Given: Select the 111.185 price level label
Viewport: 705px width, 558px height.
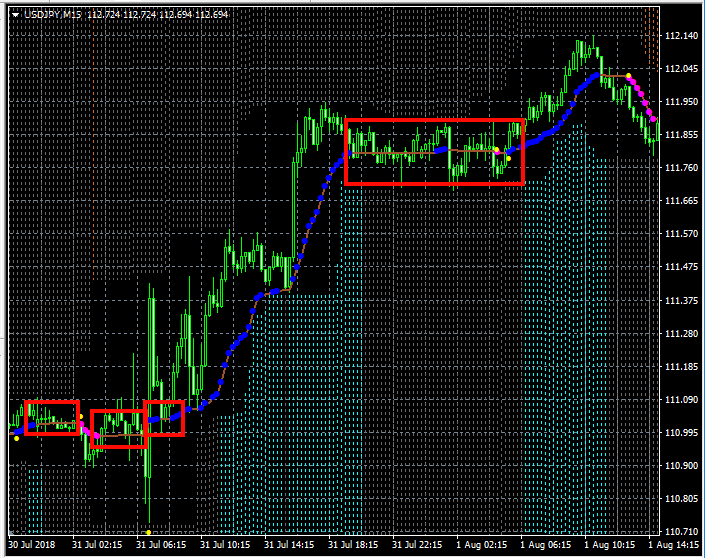Looking at the screenshot, I should coord(682,367).
